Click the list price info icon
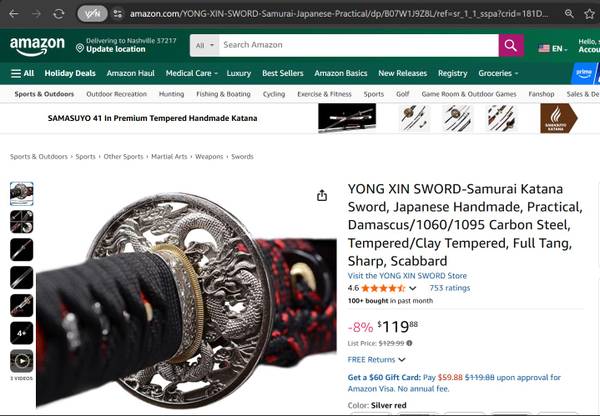Image resolution: width=600 pixels, height=416 pixels. [409, 343]
